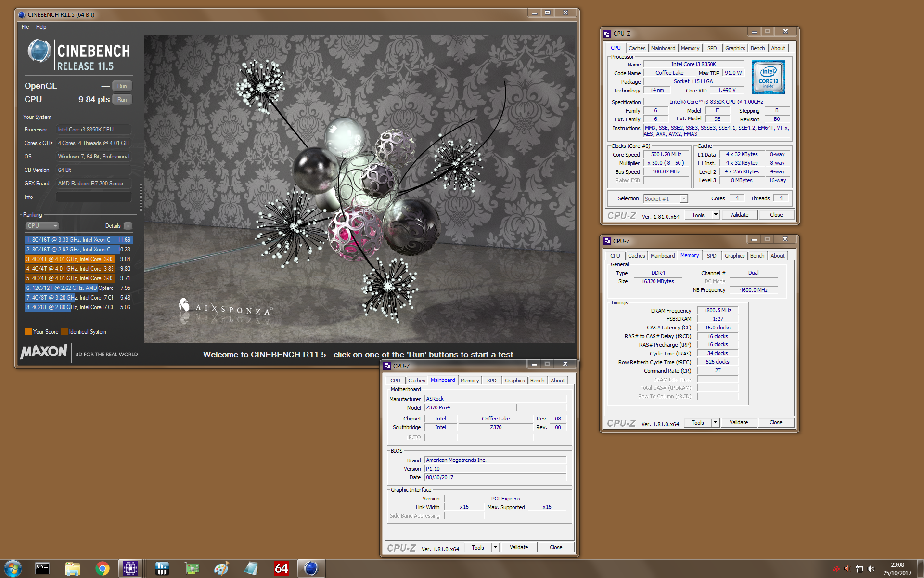
Task: Click the Core Speed value 5001.20 MHz
Action: coord(666,155)
